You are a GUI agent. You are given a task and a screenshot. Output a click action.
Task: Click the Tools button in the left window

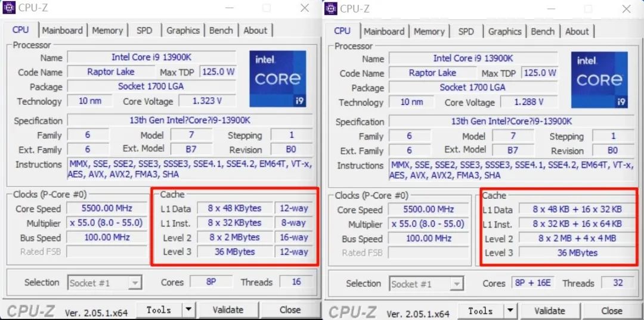[x=159, y=310]
